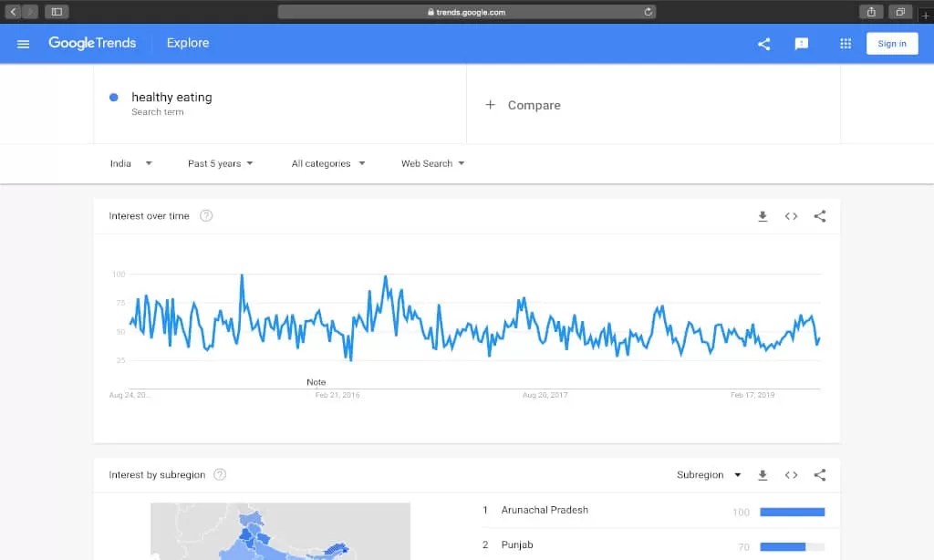Change the Past 5 years time range
934x560 pixels.
tap(220, 163)
